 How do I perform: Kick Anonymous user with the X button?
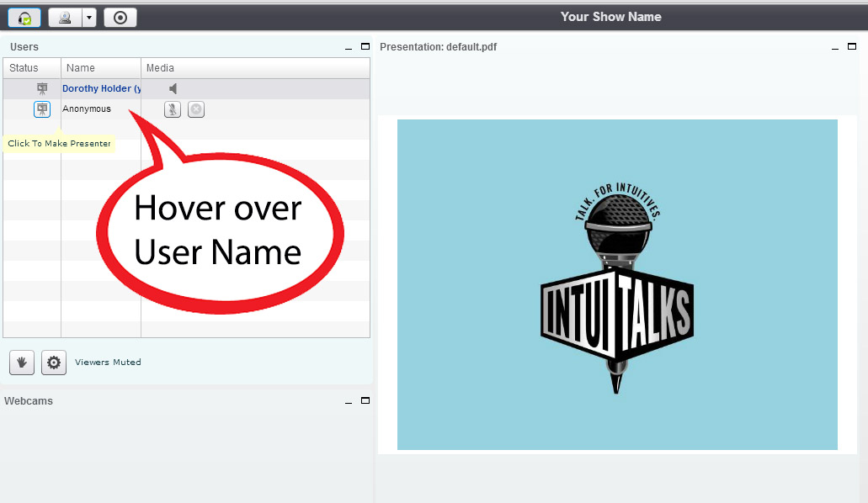coord(196,109)
